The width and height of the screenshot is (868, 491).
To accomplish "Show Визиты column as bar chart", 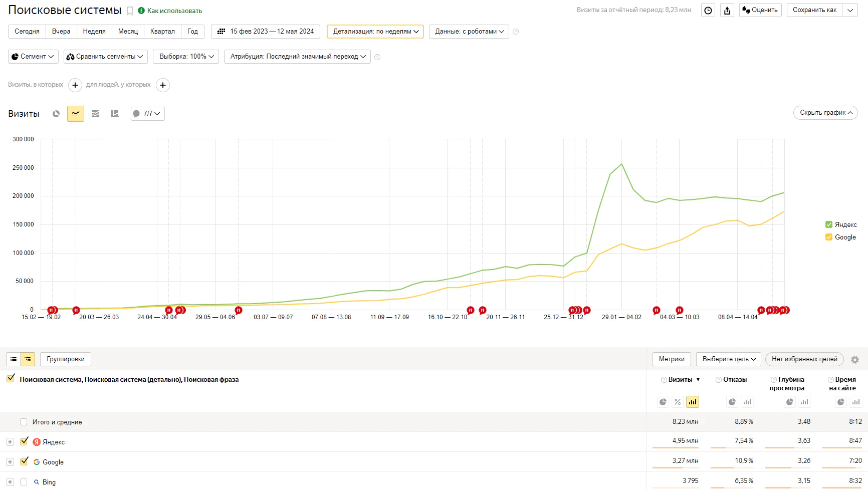I will [x=693, y=402].
